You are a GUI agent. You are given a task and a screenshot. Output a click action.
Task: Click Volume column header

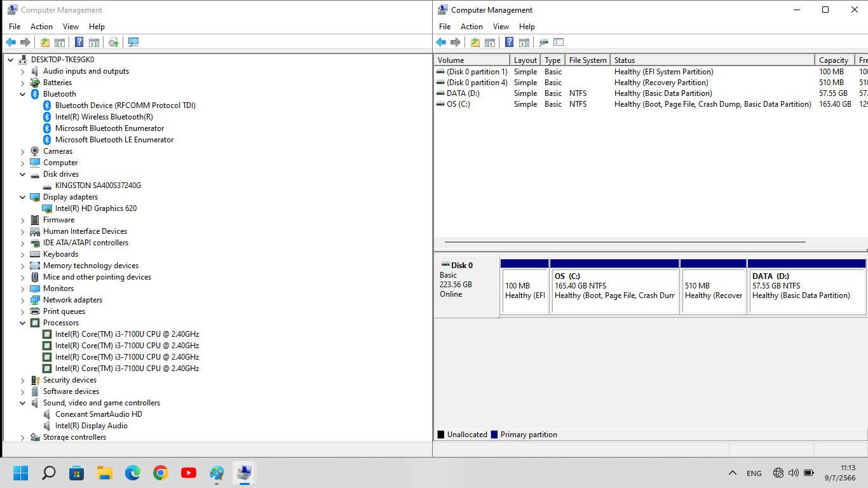coord(472,60)
